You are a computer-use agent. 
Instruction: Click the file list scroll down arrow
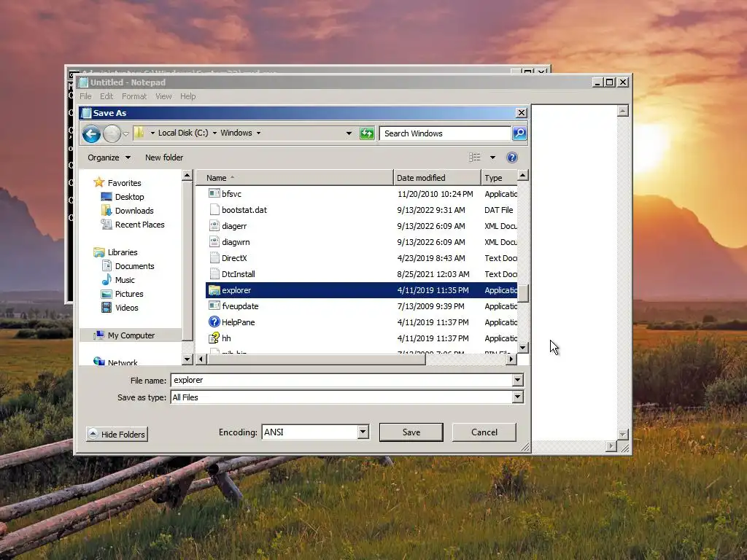point(523,348)
